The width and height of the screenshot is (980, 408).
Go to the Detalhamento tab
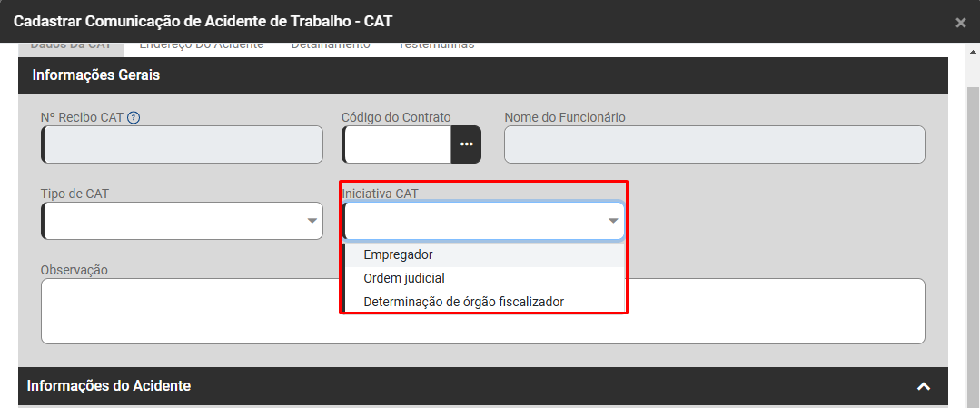coord(330,45)
